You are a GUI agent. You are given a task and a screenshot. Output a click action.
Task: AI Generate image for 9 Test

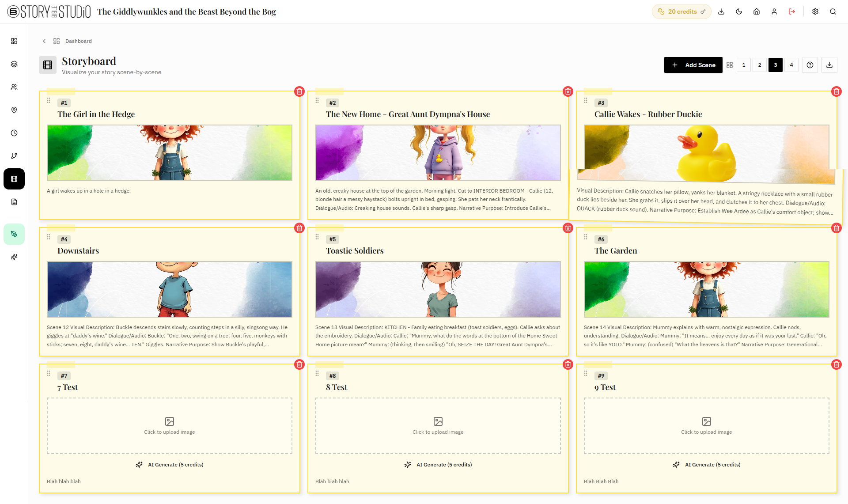click(x=707, y=465)
